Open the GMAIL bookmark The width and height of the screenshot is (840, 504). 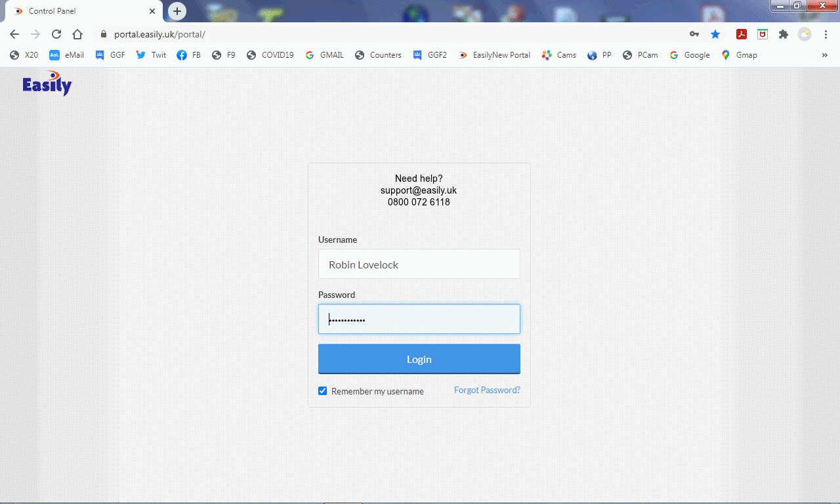click(x=325, y=55)
